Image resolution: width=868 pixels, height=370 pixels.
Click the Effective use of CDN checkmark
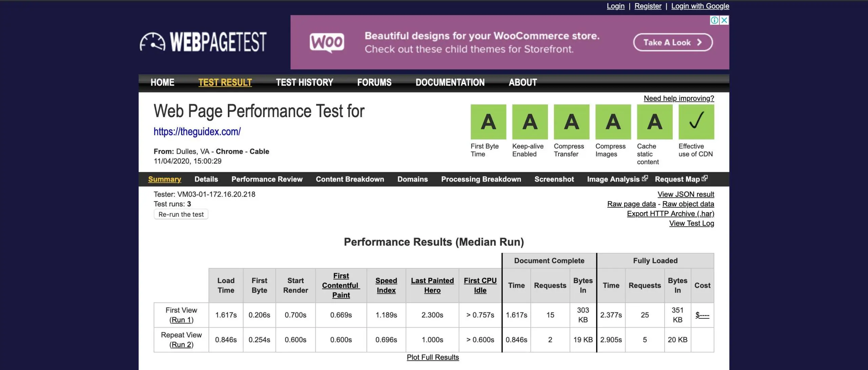click(696, 122)
